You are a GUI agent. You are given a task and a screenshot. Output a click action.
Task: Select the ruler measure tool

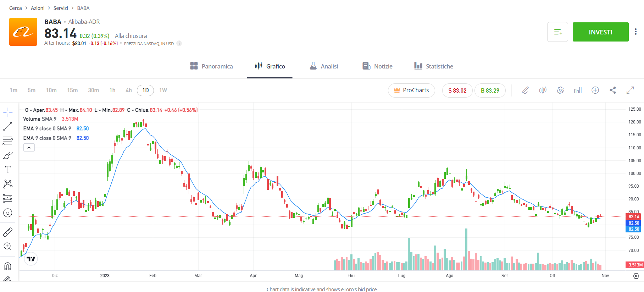pyautogui.click(x=8, y=232)
